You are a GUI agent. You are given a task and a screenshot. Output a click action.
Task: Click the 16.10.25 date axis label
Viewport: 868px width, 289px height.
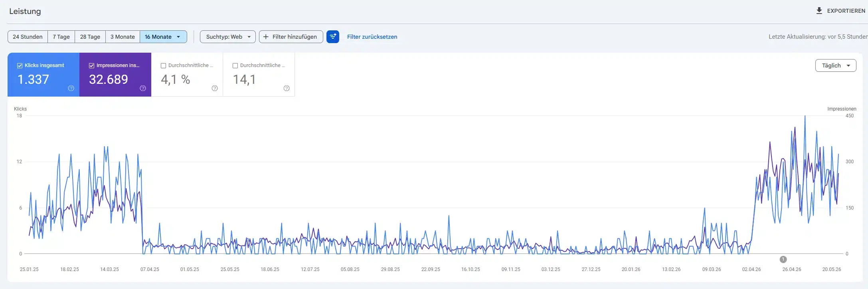tap(471, 269)
